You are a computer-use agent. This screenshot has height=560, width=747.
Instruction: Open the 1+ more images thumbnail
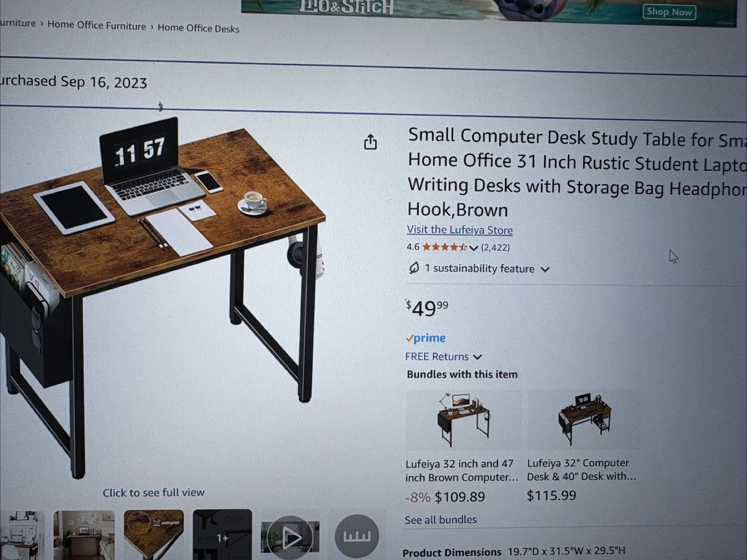click(x=222, y=536)
